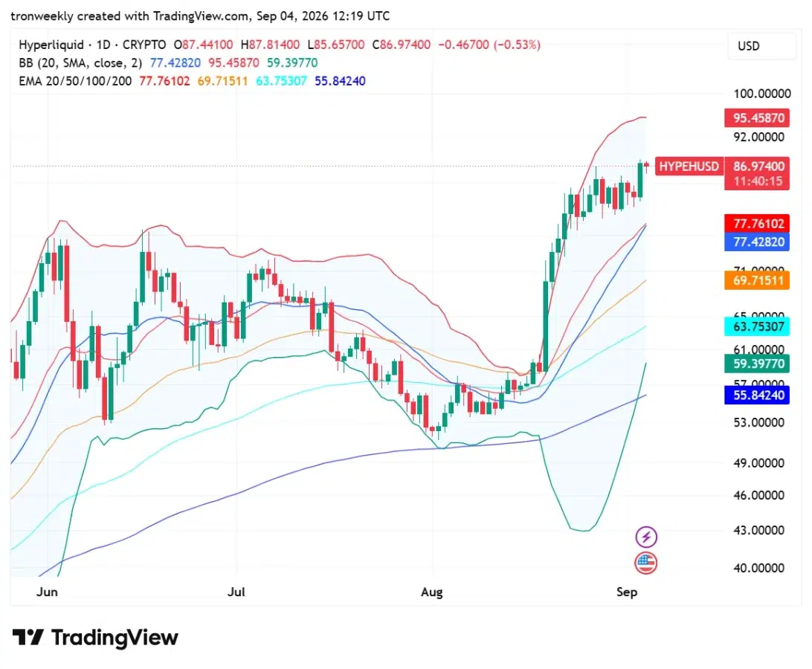Image resolution: width=812 pixels, height=669 pixels.
Task: Click the 100.00000 price axis tick
Action: pyautogui.click(x=761, y=94)
